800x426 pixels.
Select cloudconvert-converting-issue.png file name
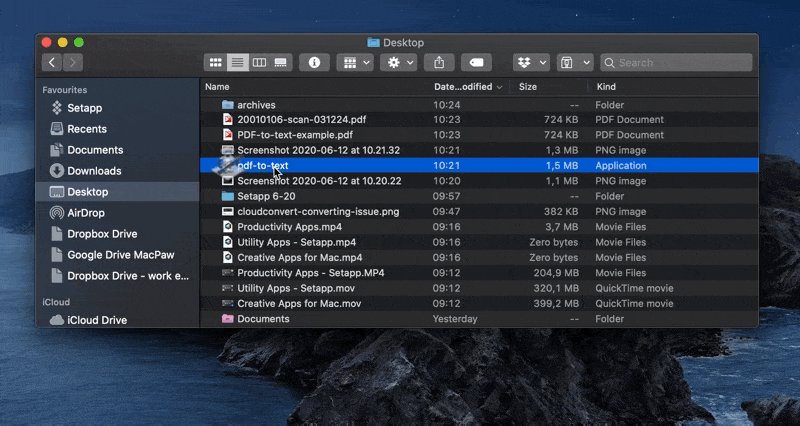318,212
